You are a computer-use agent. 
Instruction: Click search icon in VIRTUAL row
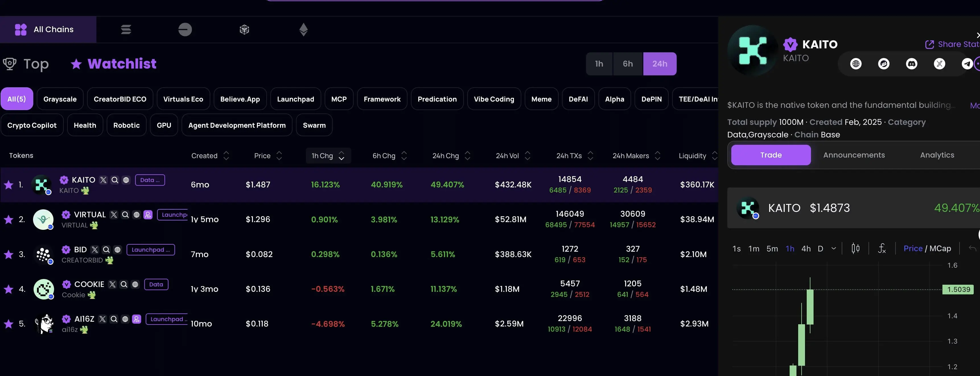[125, 214]
